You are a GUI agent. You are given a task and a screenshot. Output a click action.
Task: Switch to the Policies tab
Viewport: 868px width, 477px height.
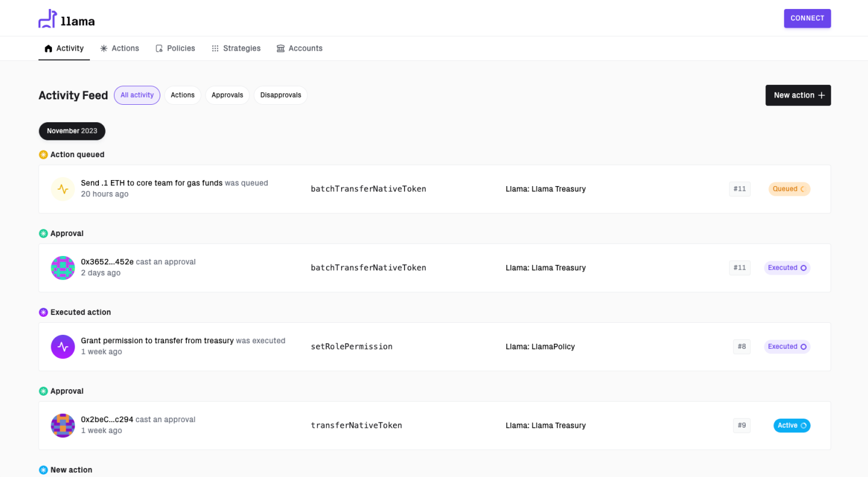(x=175, y=48)
